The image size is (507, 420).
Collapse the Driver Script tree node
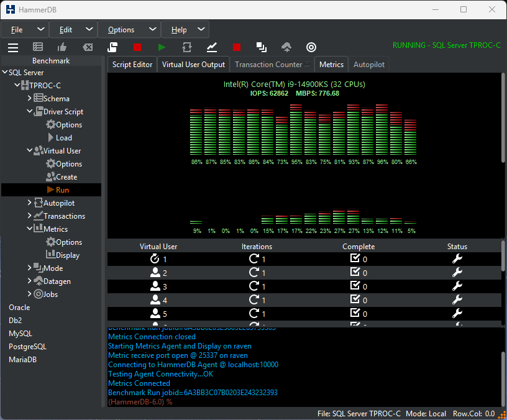tap(29, 112)
